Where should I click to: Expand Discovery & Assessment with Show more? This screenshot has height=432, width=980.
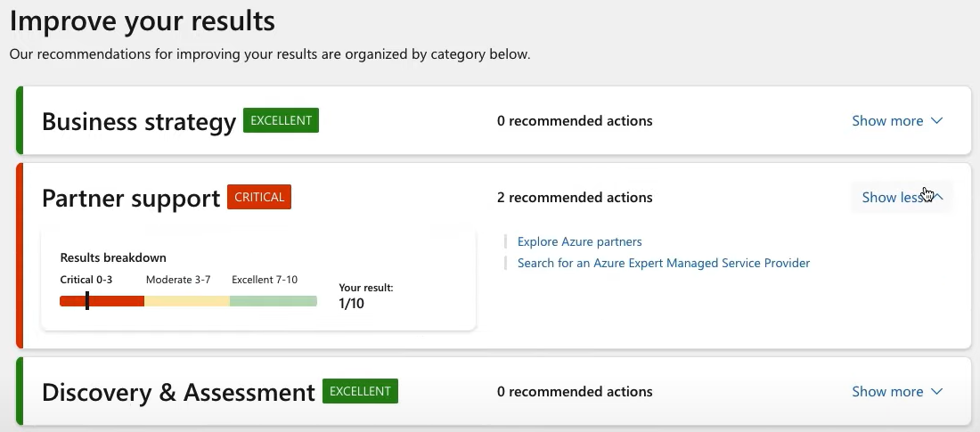click(x=897, y=391)
